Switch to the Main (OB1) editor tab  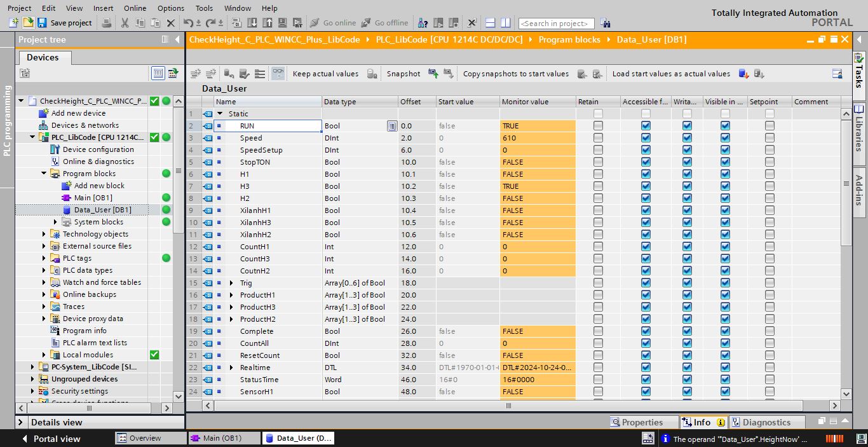(224, 438)
